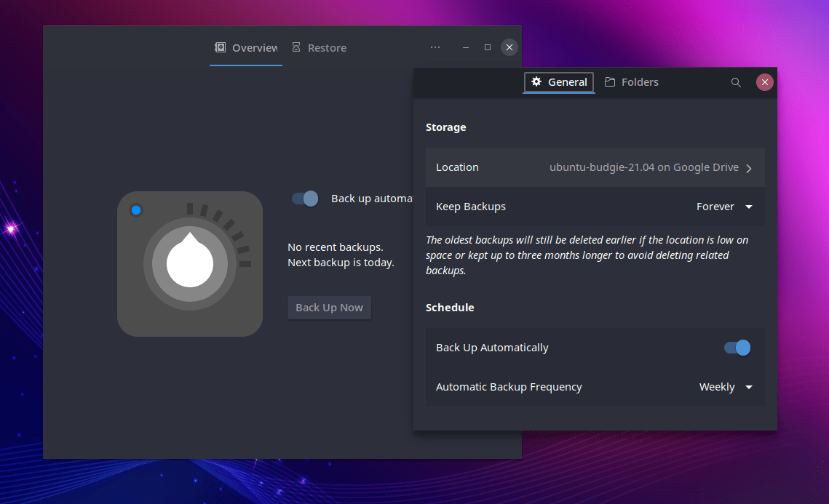Disable the Back Up Automatically switch
Image resolution: width=829 pixels, height=504 pixels.
tap(737, 348)
